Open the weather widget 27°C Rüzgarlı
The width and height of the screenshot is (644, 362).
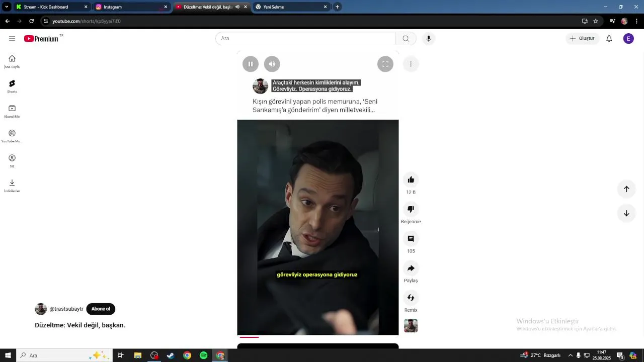click(x=541, y=355)
